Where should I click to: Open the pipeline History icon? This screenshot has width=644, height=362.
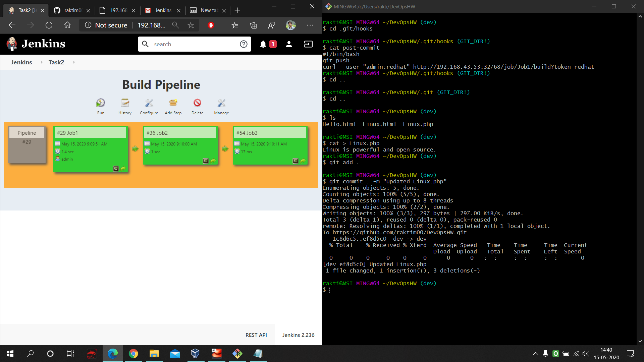(125, 103)
